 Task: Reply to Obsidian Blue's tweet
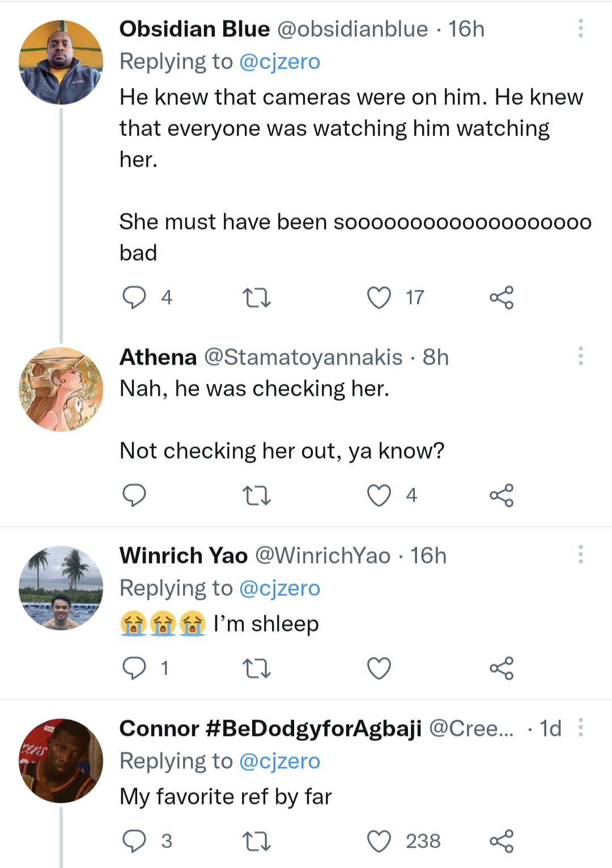coord(134,297)
